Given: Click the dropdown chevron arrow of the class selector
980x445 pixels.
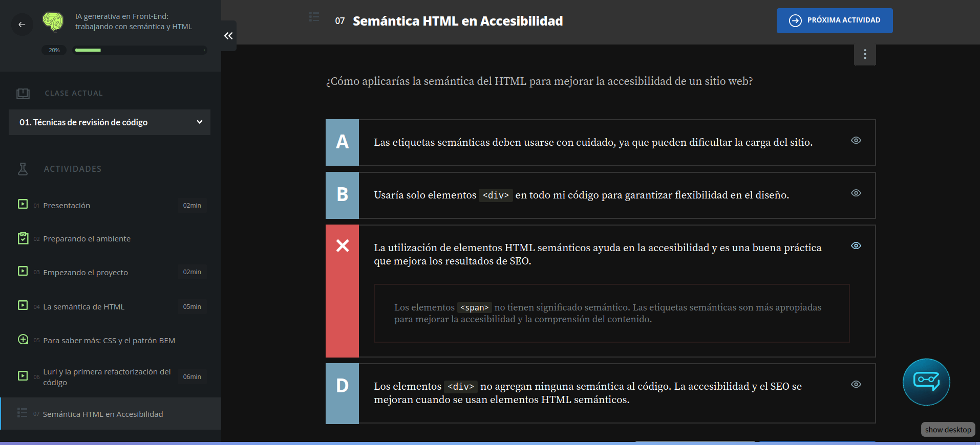Looking at the screenshot, I should point(200,122).
